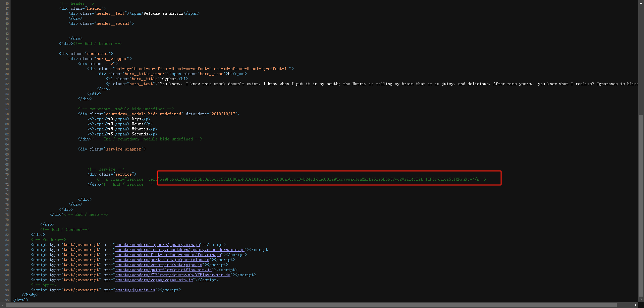Follow the vegas.min.js script link
This screenshot has width=644, height=308.
click(154, 280)
